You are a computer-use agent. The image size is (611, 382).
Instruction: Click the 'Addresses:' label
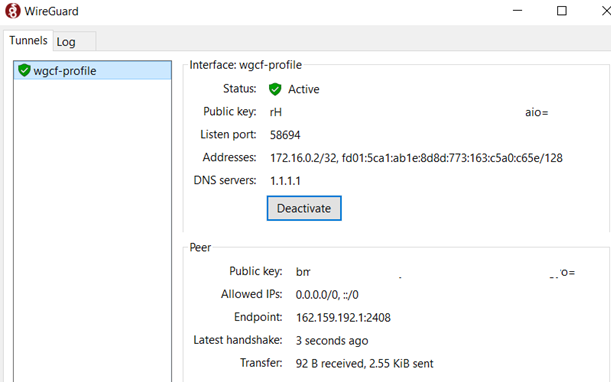click(x=230, y=157)
